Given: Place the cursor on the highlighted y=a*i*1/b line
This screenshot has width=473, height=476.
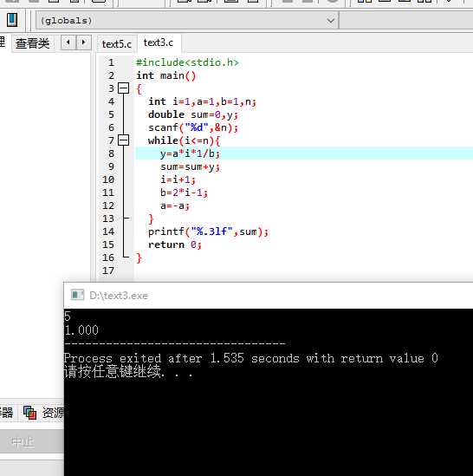Looking at the screenshot, I should pyautogui.click(x=190, y=153).
